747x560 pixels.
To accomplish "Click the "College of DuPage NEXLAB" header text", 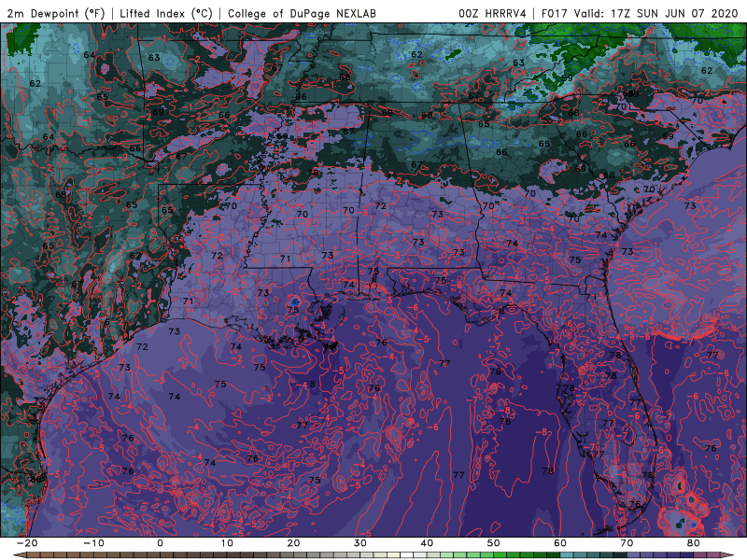I will (302, 13).
